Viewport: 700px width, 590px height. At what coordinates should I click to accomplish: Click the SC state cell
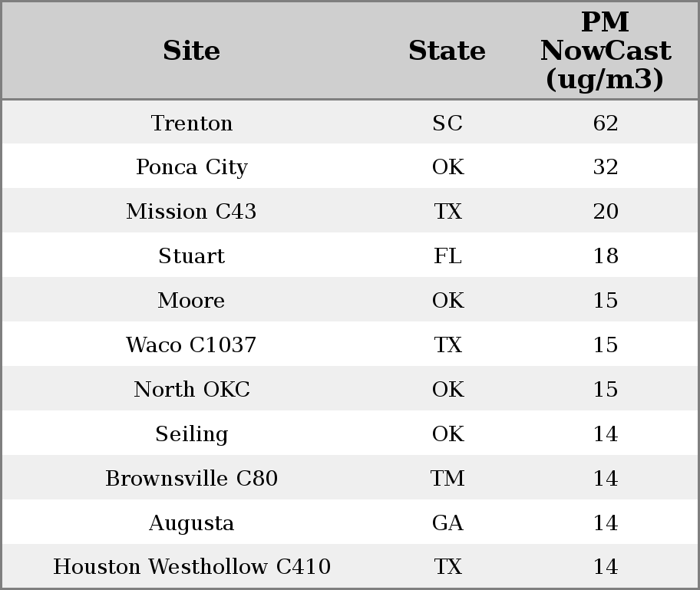[447, 124]
